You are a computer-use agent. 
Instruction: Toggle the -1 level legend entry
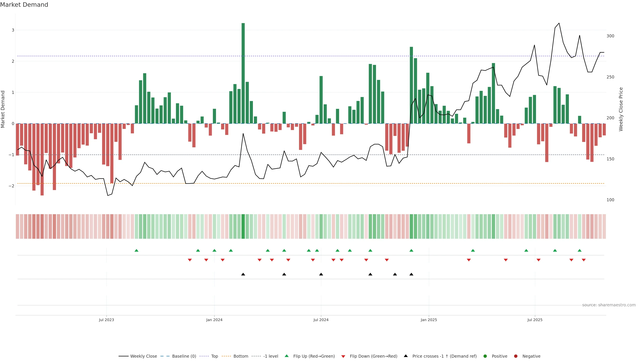point(271,356)
